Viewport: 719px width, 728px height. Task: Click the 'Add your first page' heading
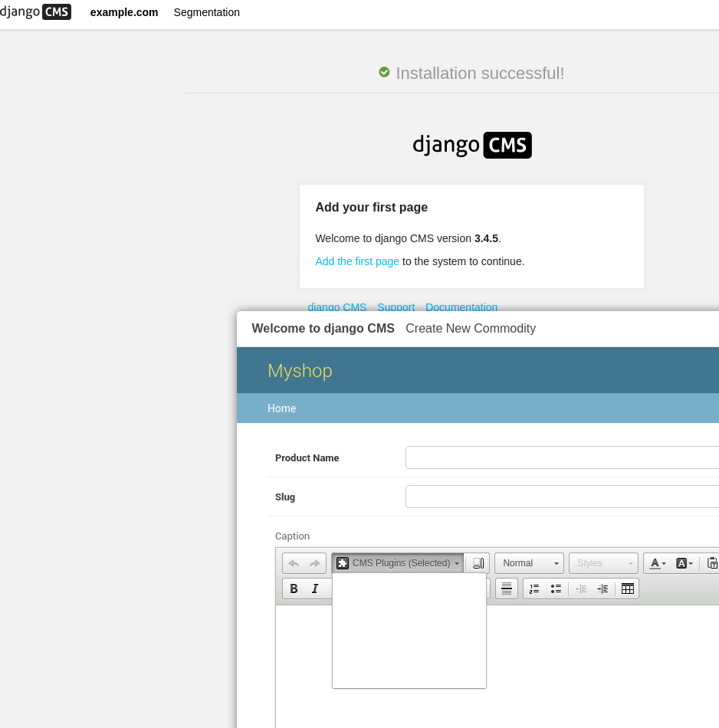click(372, 207)
